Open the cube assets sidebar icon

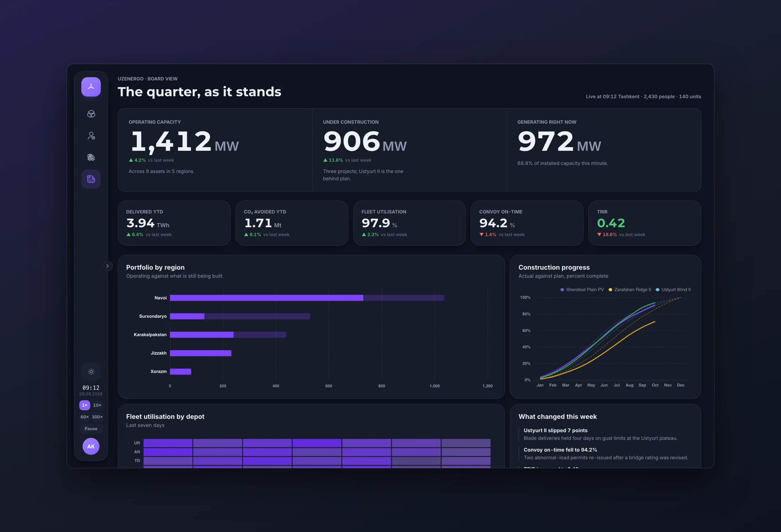click(x=91, y=114)
